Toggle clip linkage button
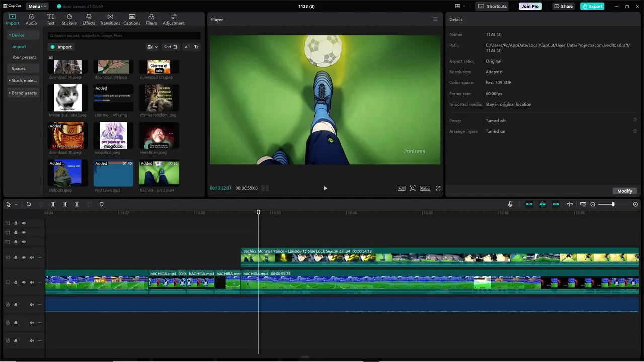644x362 pixels. point(556,204)
